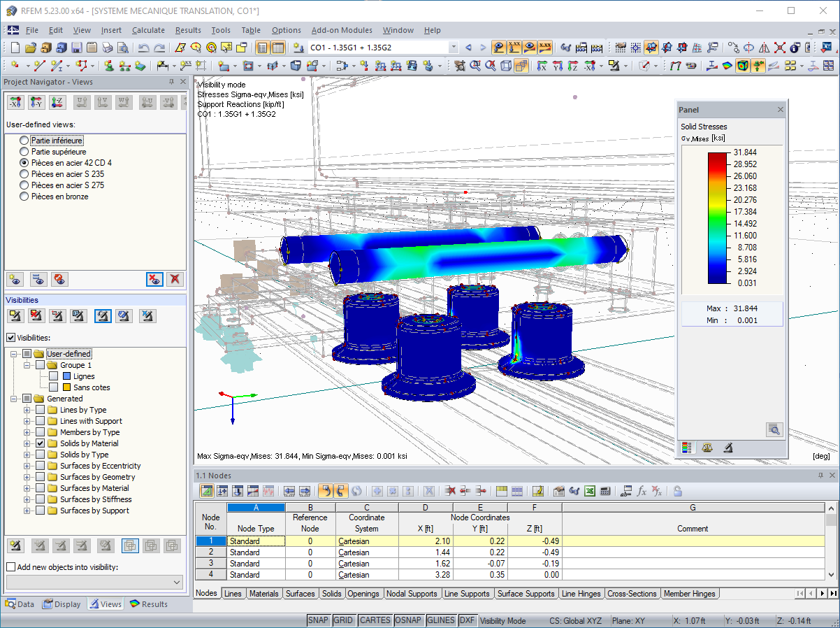
Task: Open the Results menu
Action: pos(188,30)
